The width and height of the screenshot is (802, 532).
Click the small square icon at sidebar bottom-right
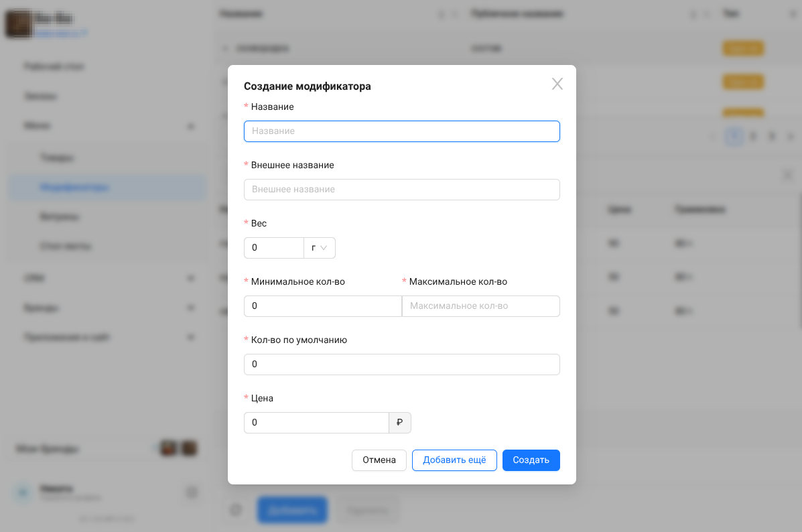pos(192,493)
